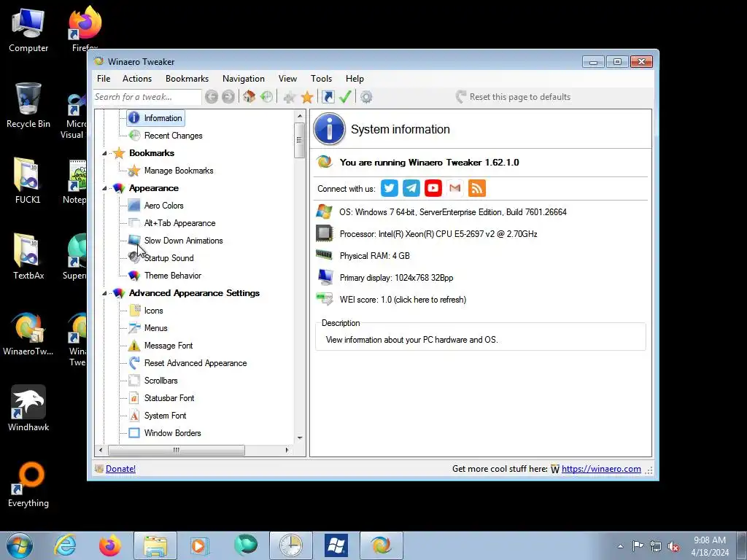Screen dimensions: 747x560
Task: Open the Help menu
Action: 355,79
